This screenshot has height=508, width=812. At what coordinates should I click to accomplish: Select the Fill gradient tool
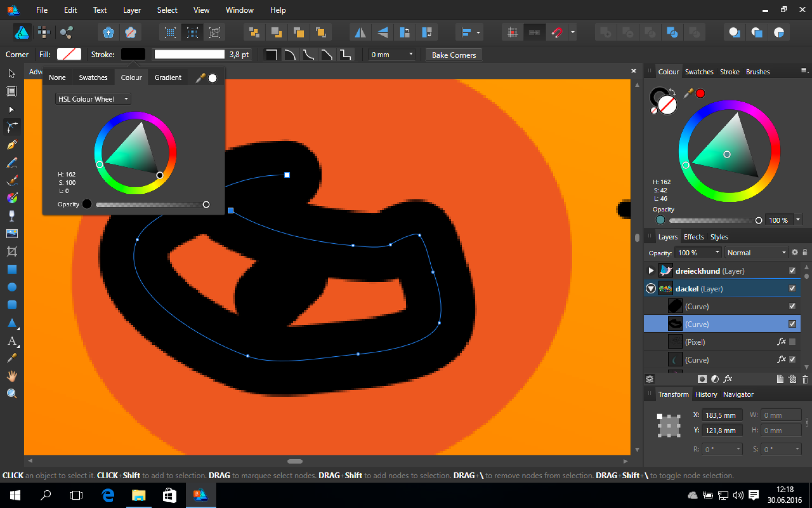[x=12, y=198]
